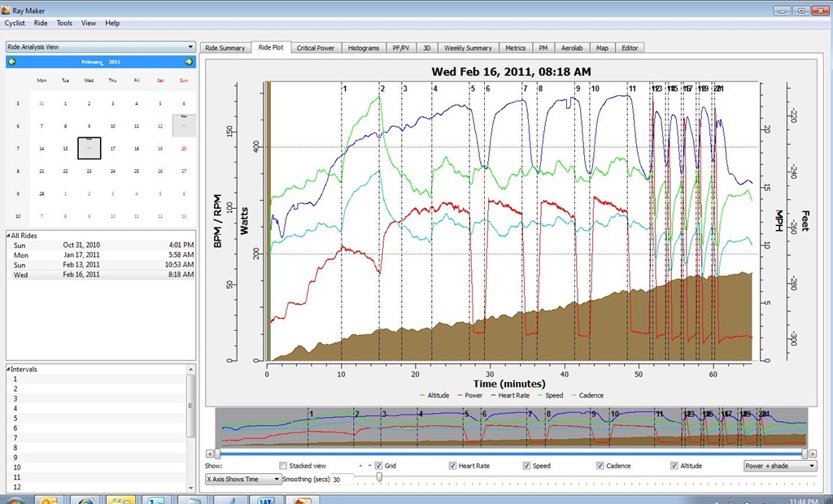Go to next month in calendar
Viewport: 833px width, 504px height.
(x=189, y=62)
